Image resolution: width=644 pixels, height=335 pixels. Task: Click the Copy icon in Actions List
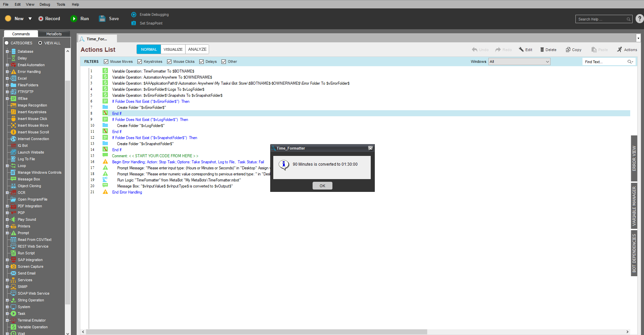[x=568, y=50]
